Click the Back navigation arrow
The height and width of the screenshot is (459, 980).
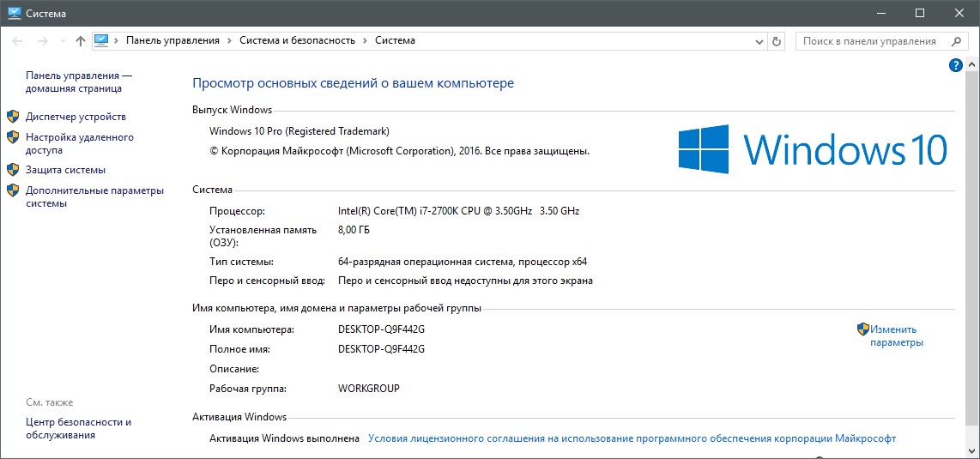coord(17,41)
